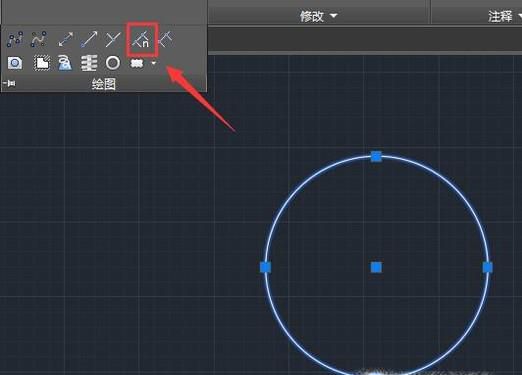Screen dimensions: 522x375
Task: Pick the Multiple Points tool
Action: (113, 39)
